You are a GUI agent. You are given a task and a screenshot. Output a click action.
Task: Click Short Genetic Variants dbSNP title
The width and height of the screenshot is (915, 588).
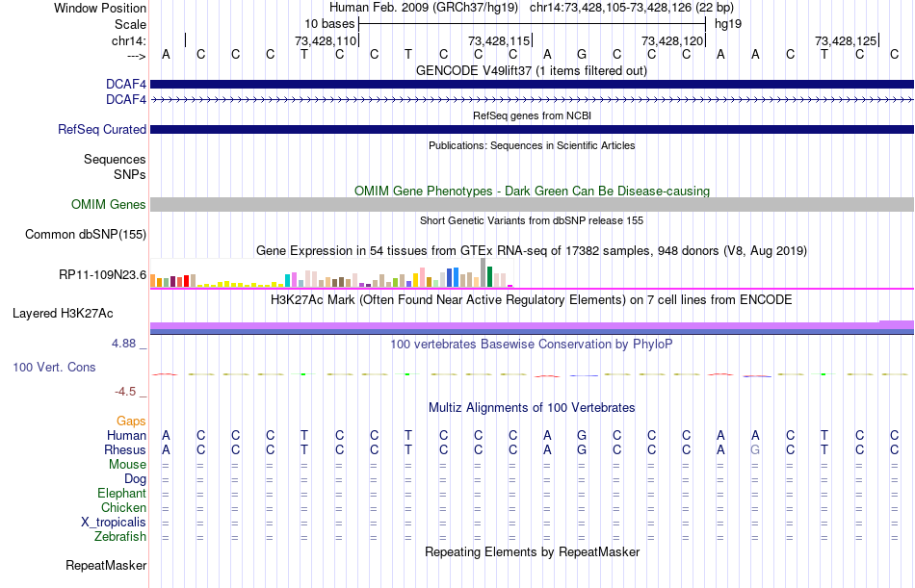click(531, 221)
